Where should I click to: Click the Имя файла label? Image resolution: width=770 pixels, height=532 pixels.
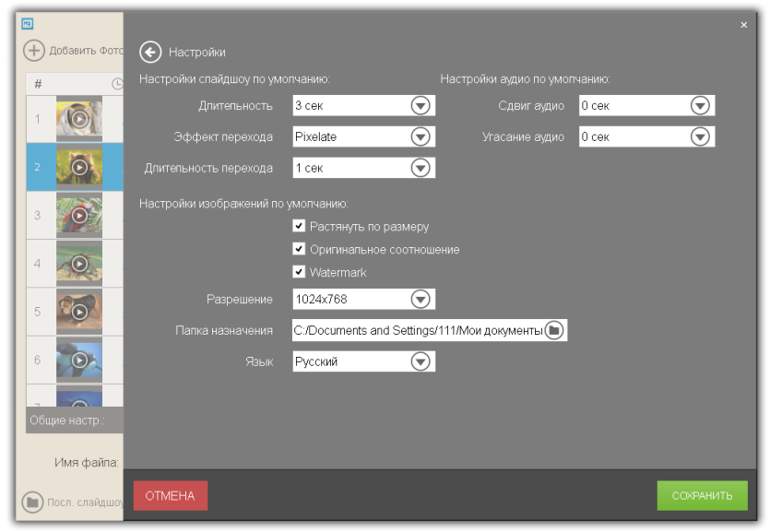click(87, 463)
